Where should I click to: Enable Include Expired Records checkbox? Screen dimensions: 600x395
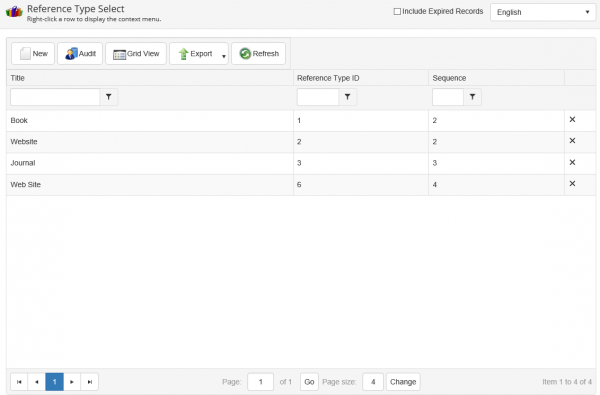click(x=397, y=11)
